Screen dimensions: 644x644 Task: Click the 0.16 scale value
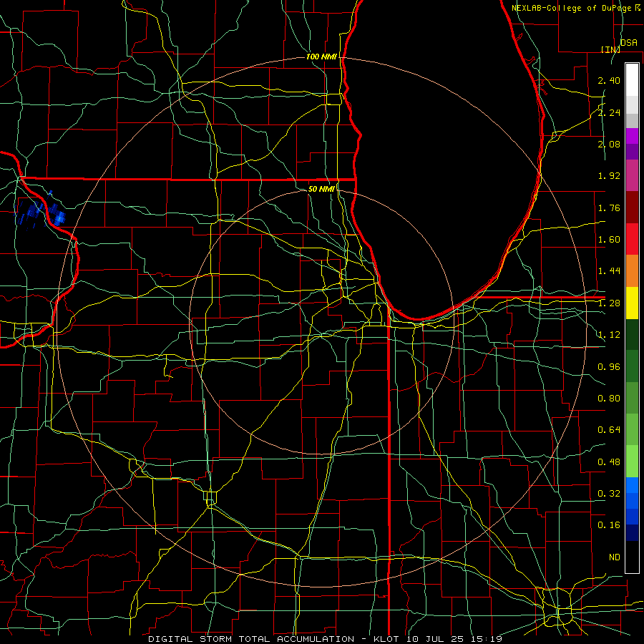609,525
